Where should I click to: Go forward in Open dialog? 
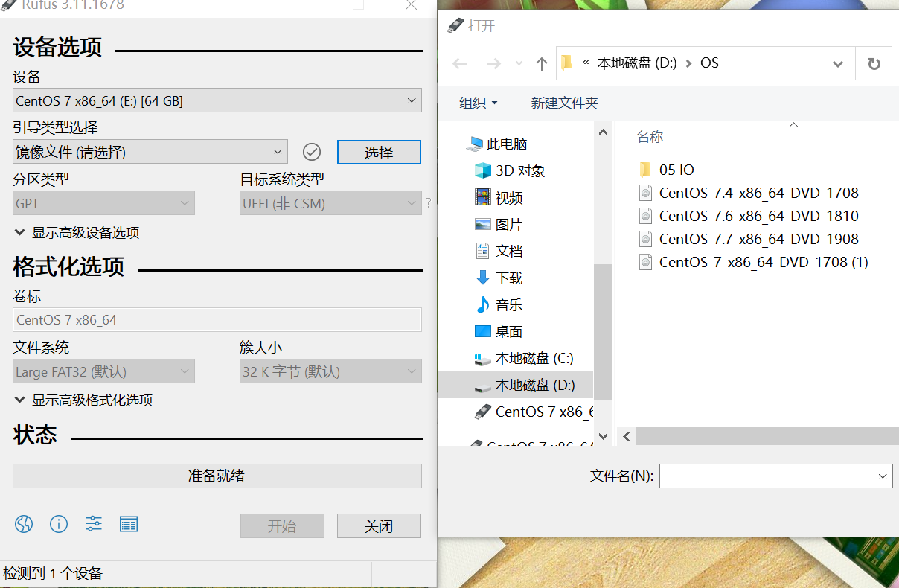[x=493, y=64]
